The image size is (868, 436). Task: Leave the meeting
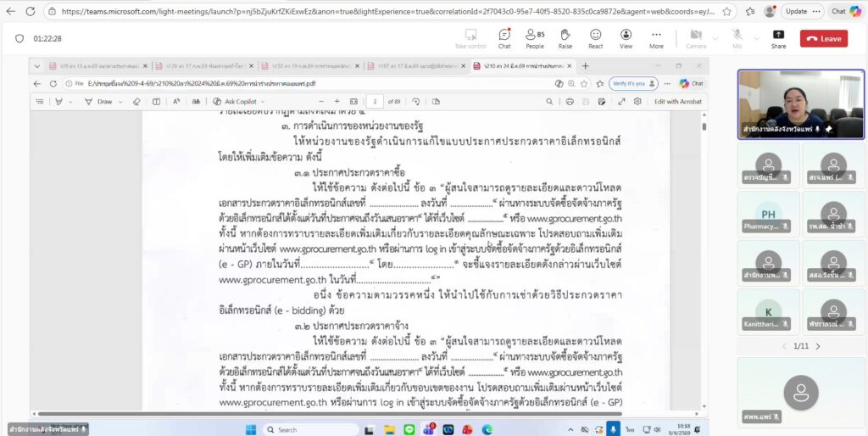[x=823, y=38]
